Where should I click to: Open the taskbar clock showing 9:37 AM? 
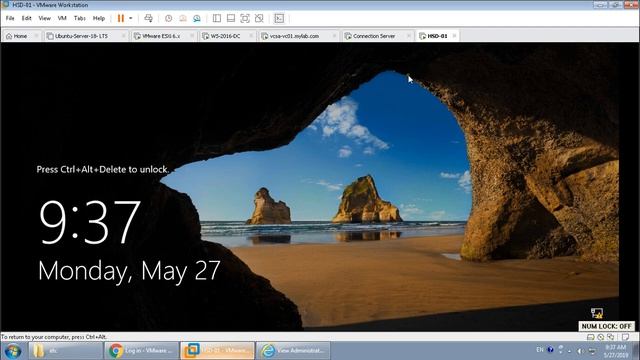[616, 351]
